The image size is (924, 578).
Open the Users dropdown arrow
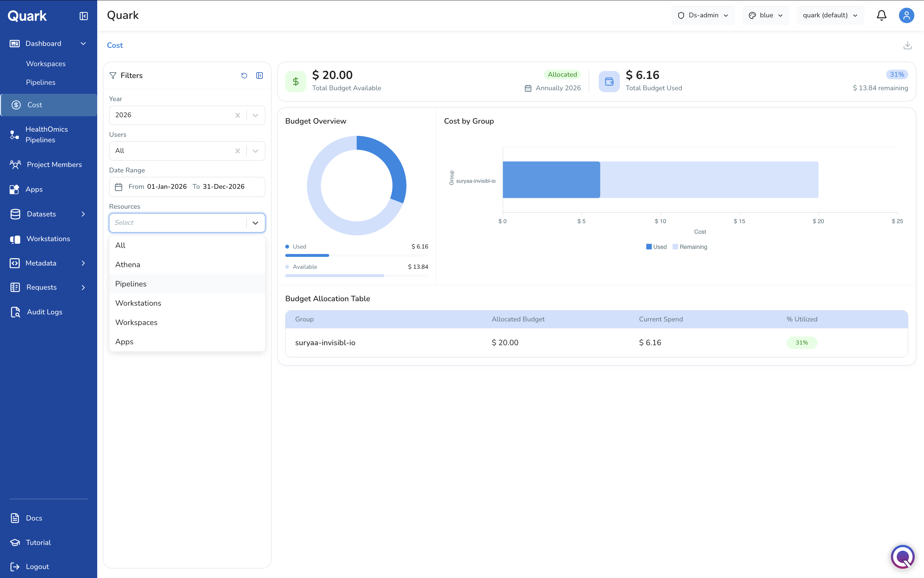[255, 151]
